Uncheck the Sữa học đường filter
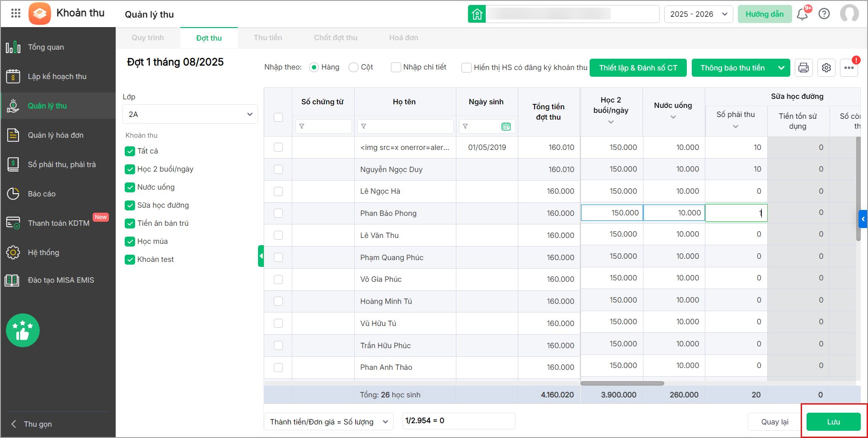Screen dimensions: 868x438 [130, 205]
